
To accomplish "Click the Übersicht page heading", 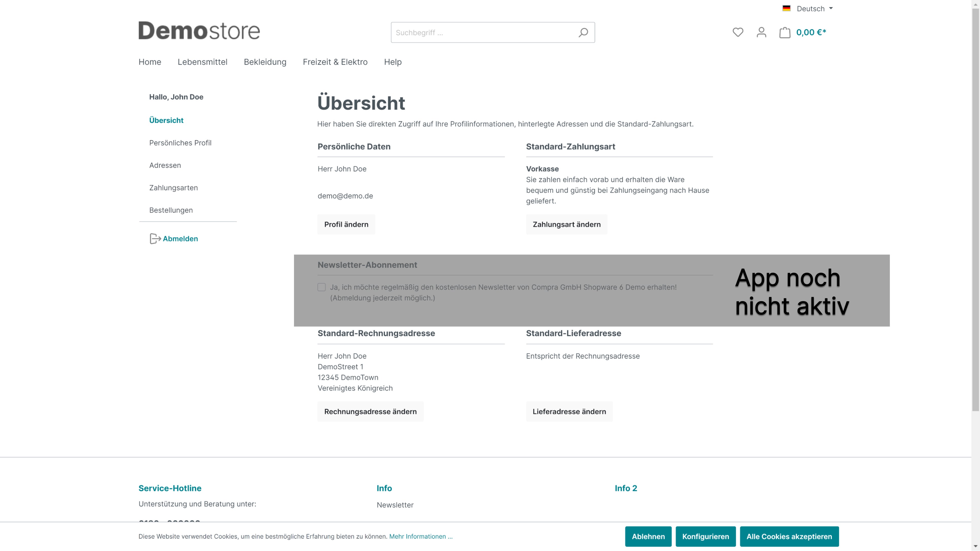I will tap(361, 102).
